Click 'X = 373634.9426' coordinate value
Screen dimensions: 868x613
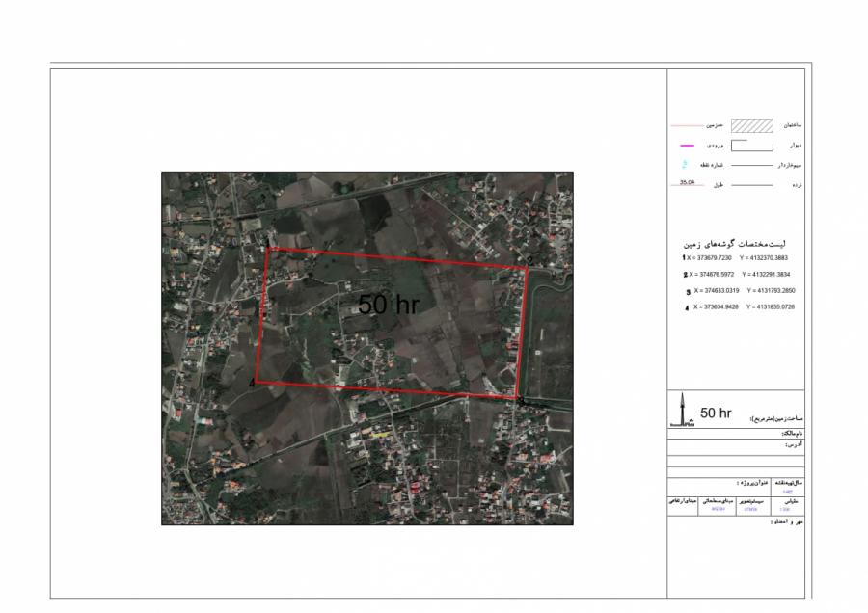[x=716, y=306]
